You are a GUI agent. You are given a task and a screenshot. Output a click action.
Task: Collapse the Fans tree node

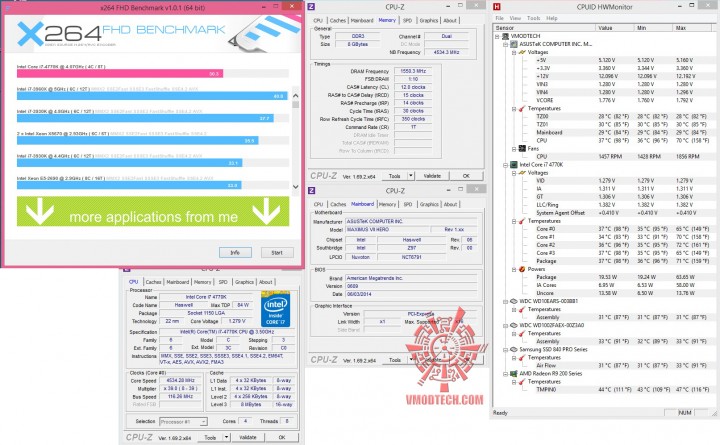(x=514, y=149)
